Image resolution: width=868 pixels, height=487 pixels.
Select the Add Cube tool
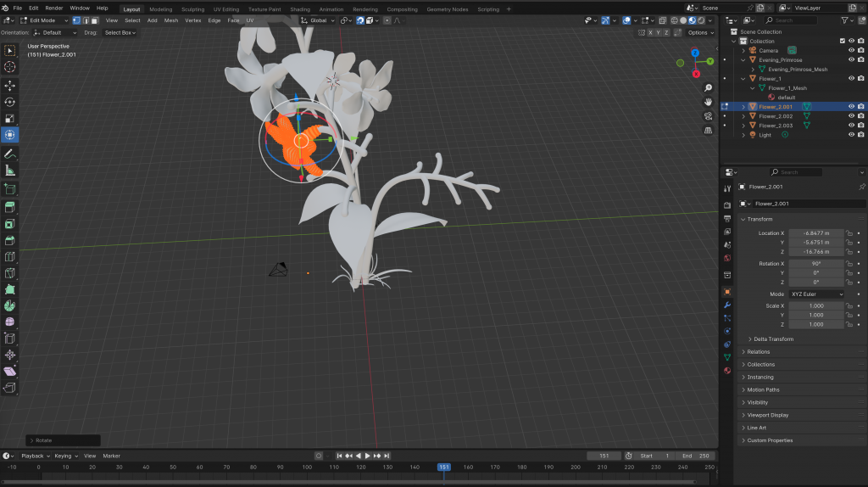pos(10,189)
